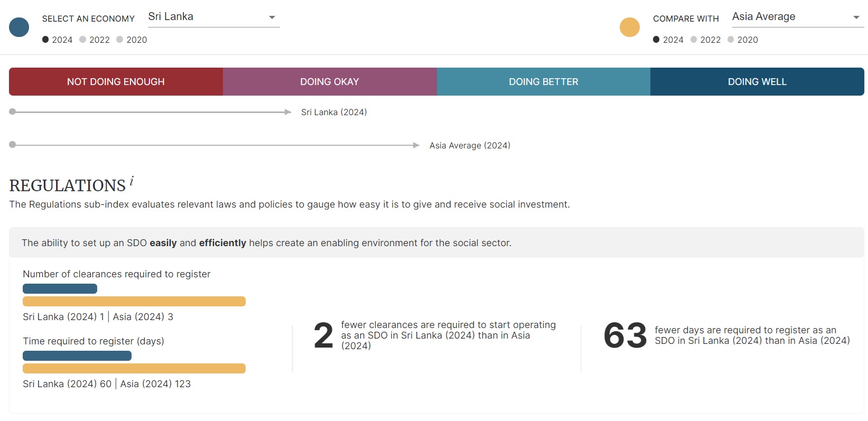Select the Doing Well segment
Viewport: 868px width, 421px height.
click(757, 82)
